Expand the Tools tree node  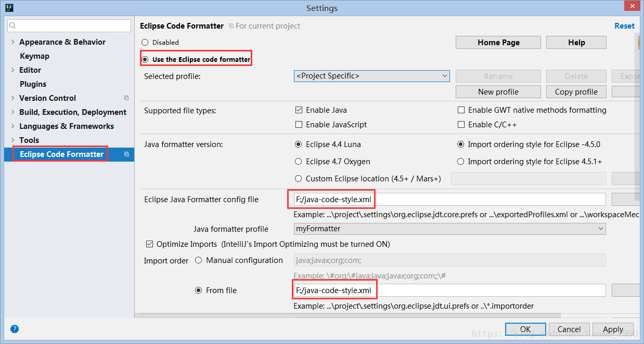pyautogui.click(x=12, y=140)
